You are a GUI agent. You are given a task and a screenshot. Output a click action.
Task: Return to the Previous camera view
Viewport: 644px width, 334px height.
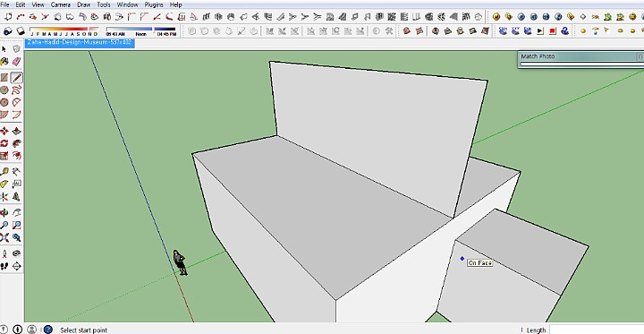16,237
